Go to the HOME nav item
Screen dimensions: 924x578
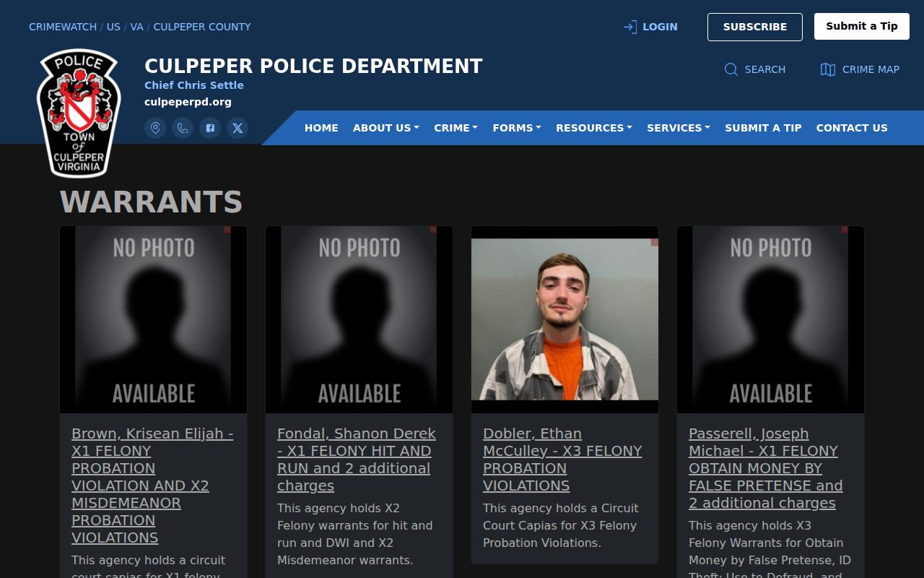click(x=321, y=128)
